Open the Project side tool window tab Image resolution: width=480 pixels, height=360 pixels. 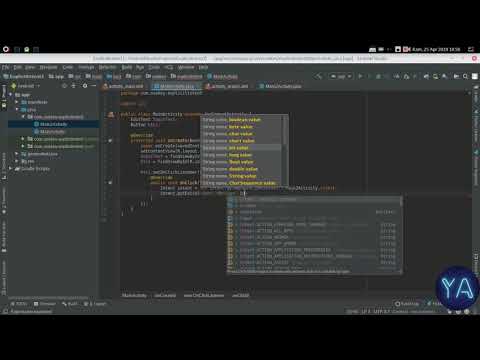[4, 97]
